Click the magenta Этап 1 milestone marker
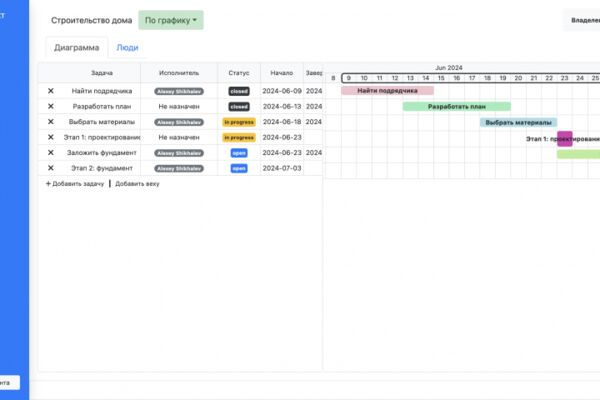This screenshot has height=400, width=600. click(565, 139)
